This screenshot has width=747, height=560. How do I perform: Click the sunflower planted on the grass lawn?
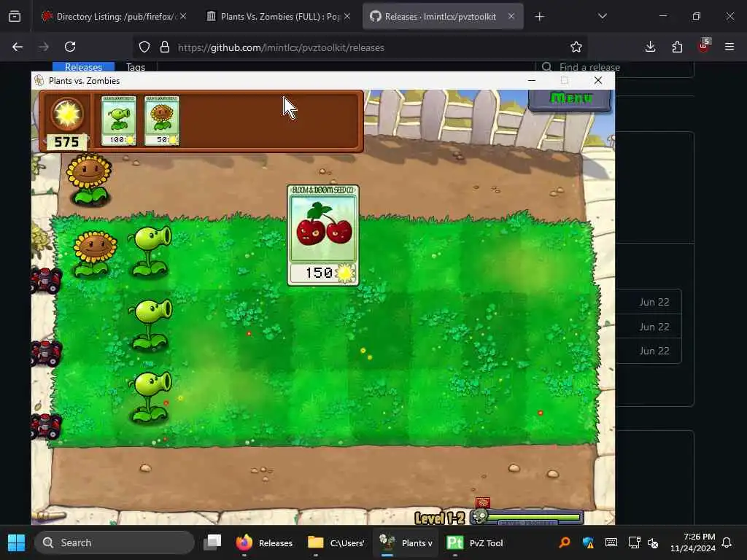click(94, 254)
